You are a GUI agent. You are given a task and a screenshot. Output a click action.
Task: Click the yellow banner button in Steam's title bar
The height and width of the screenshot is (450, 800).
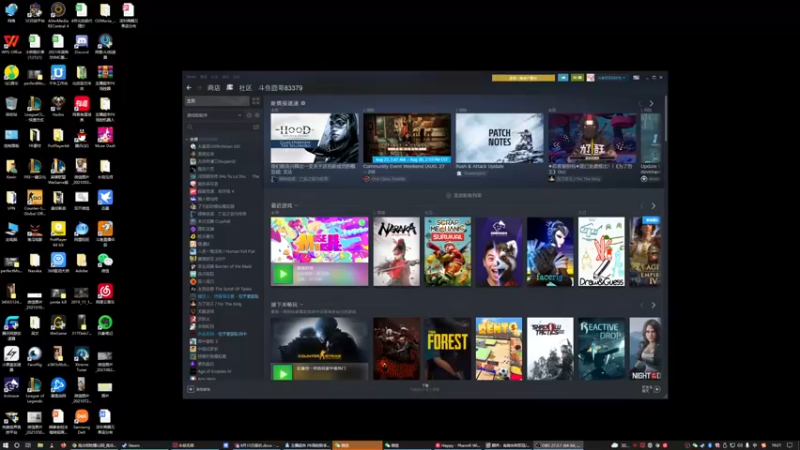pyautogui.click(x=523, y=78)
